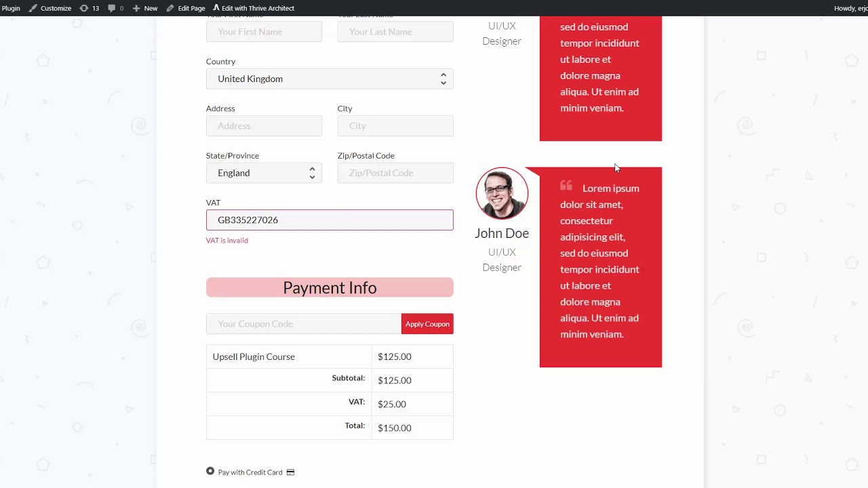
Task: Click the quote mark icon in testimonial
Action: [566, 186]
